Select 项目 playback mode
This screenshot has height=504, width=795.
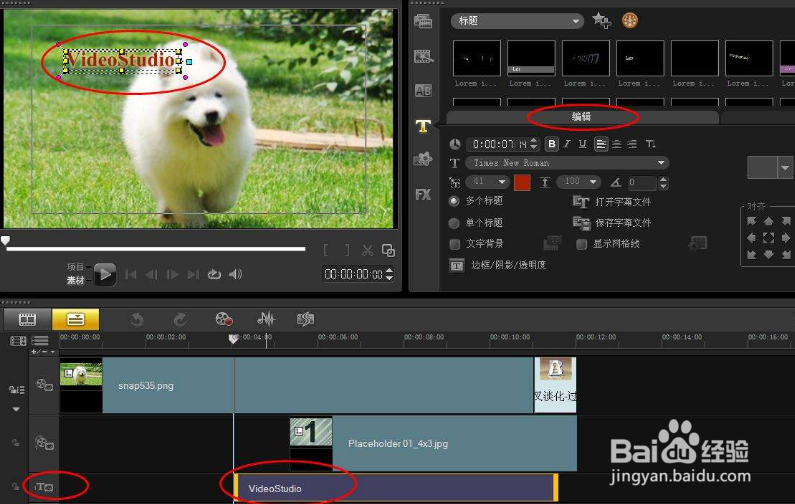pyautogui.click(x=76, y=267)
